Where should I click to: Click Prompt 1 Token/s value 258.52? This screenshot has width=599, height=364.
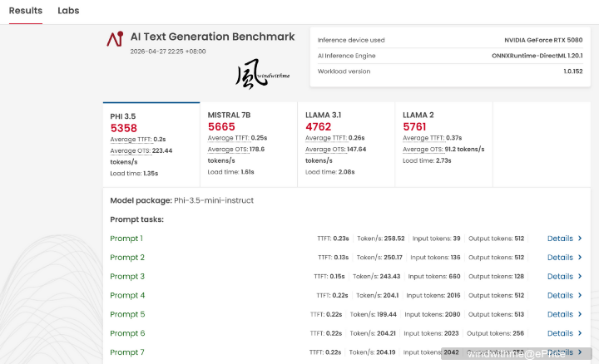[394, 239]
